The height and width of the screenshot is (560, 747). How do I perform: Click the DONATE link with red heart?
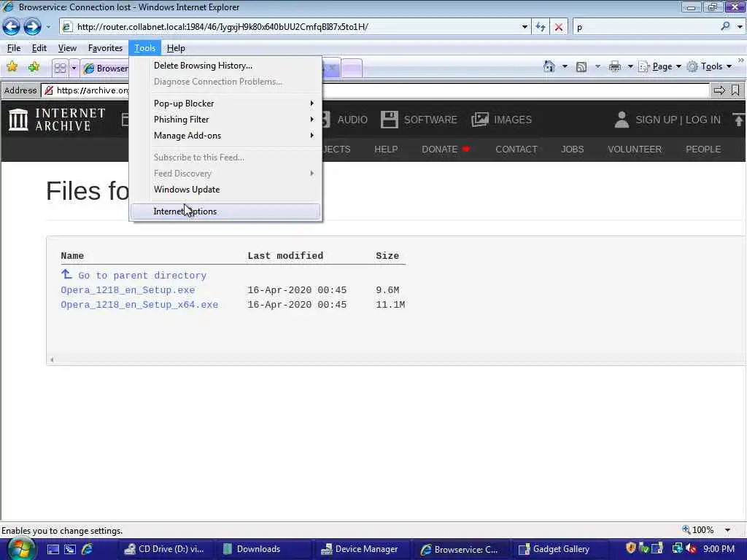click(x=446, y=149)
